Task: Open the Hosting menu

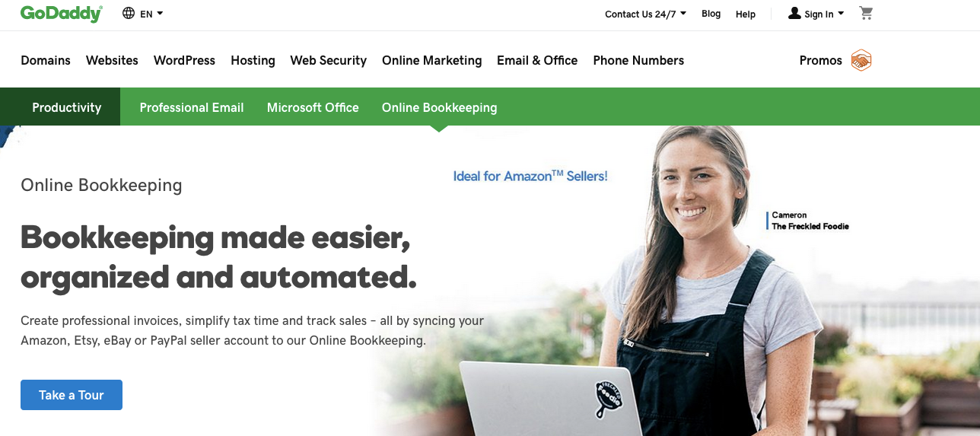Action: [253, 60]
